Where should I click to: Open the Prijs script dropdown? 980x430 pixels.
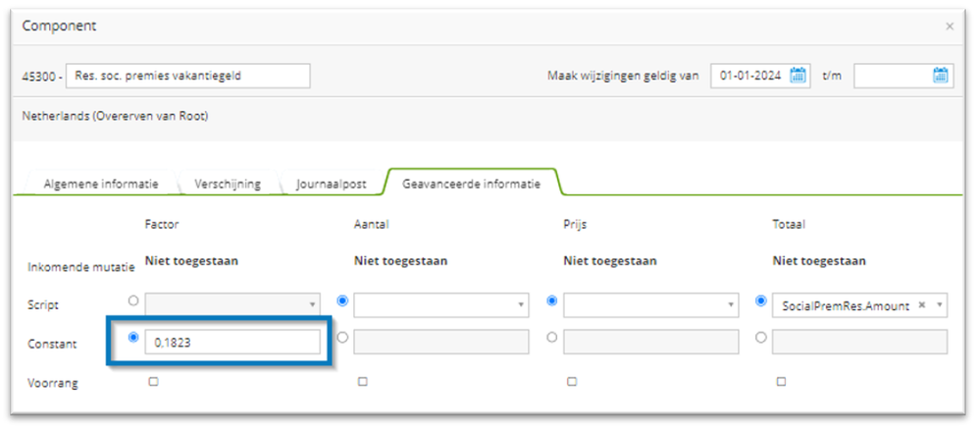(x=731, y=305)
